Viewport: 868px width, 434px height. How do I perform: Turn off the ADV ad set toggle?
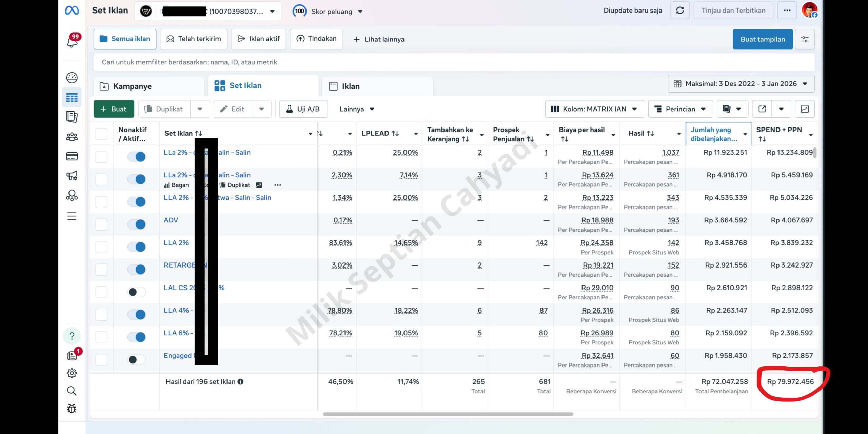point(137,224)
